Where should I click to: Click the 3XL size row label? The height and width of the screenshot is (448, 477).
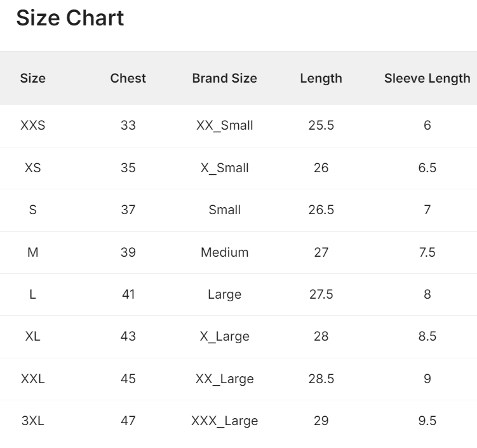coord(33,421)
